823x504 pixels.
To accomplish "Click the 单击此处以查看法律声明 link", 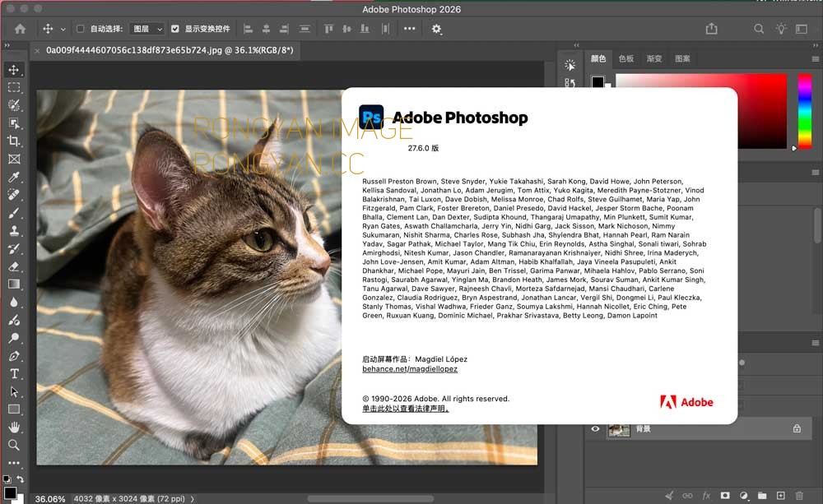I will coord(405,409).
